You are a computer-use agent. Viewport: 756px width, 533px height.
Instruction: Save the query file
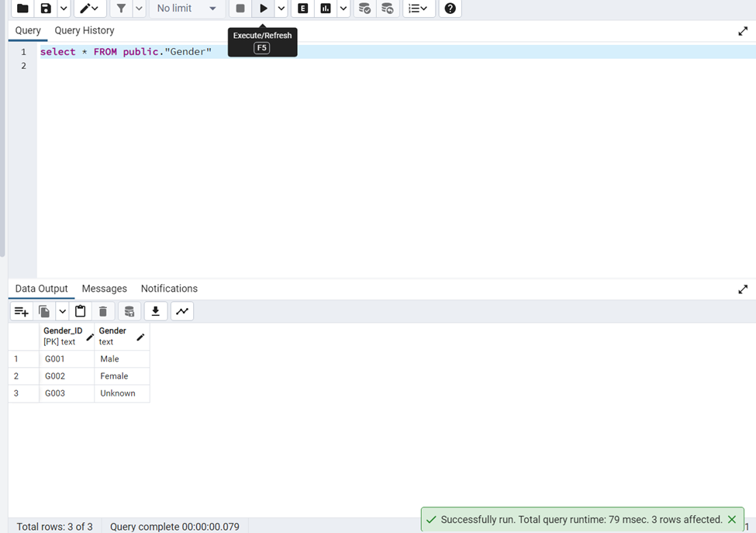46,9
